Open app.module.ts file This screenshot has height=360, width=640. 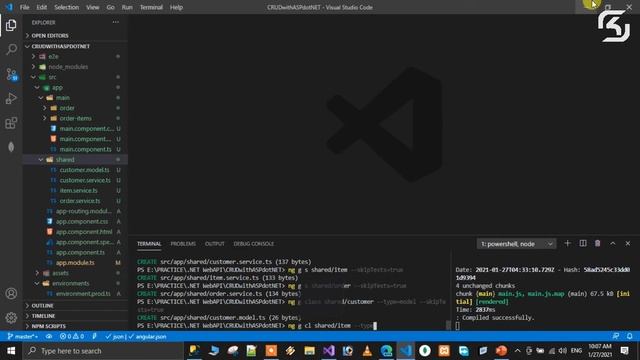coord(76,262)
